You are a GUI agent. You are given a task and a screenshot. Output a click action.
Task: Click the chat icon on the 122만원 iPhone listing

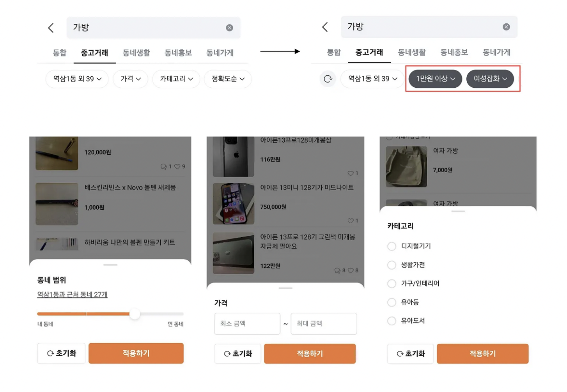pyautogui.click(x=337, y=270)
